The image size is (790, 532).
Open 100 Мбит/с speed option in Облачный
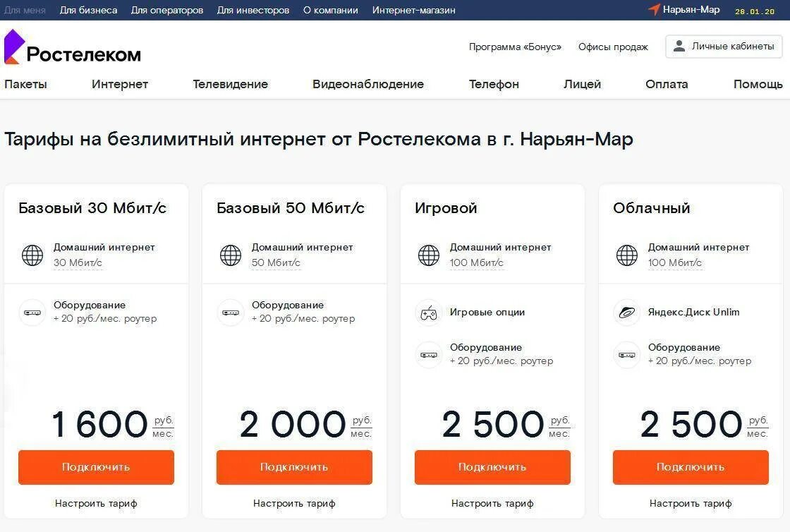click(674, 263)
